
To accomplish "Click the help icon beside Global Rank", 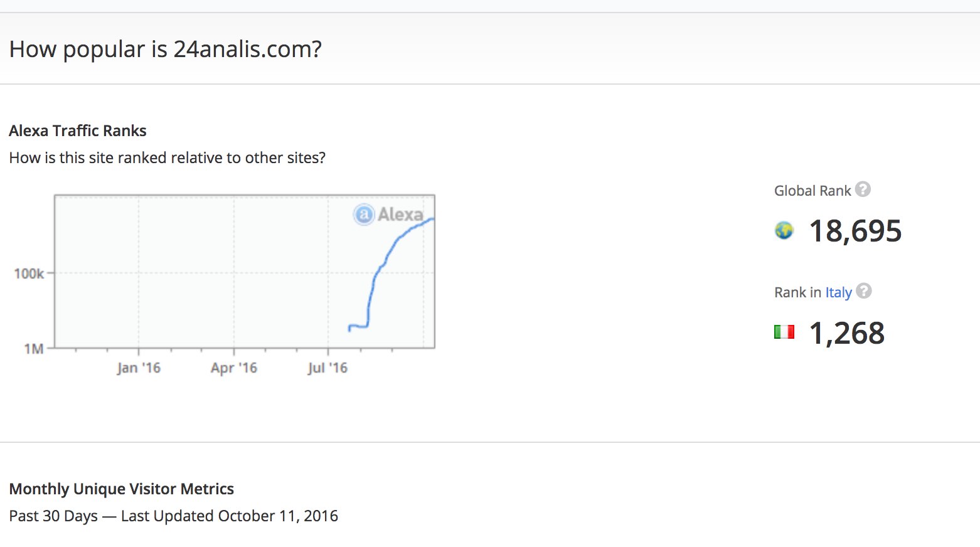I will [863, 189].
